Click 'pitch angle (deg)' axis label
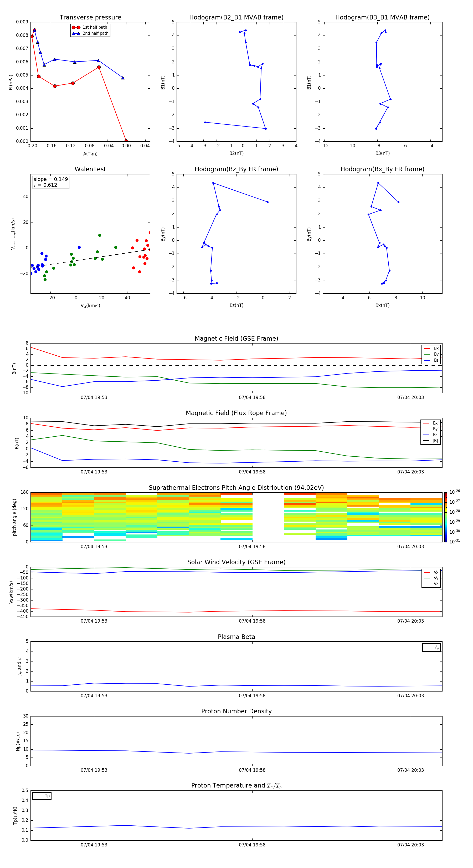The width and height of the screenshot is (473, 868). point(14,517)
